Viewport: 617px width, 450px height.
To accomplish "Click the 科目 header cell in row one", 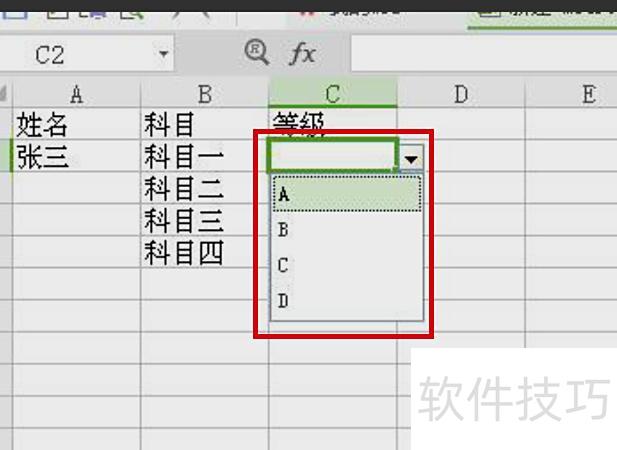I will (205, 124).
